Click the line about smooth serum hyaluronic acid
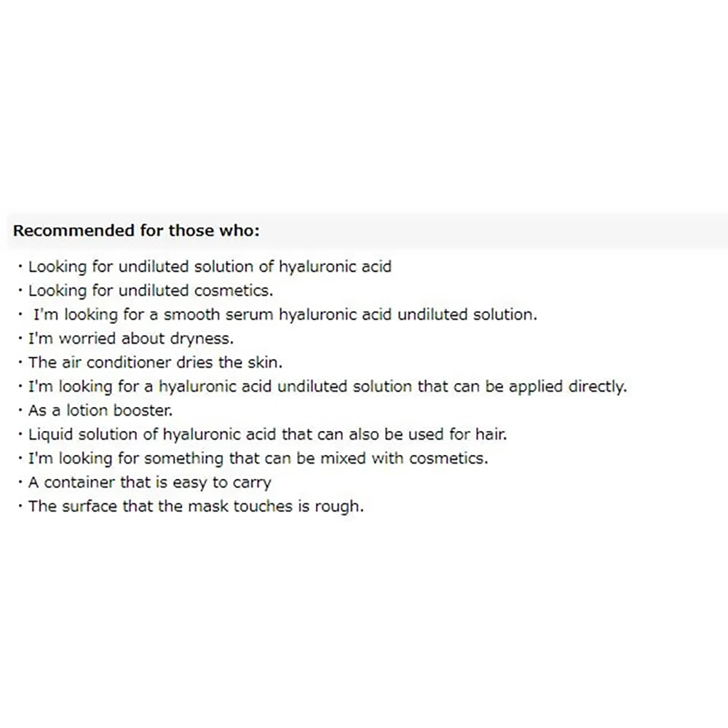This screenshot has height=728, width=728. [x=285, y=314]
